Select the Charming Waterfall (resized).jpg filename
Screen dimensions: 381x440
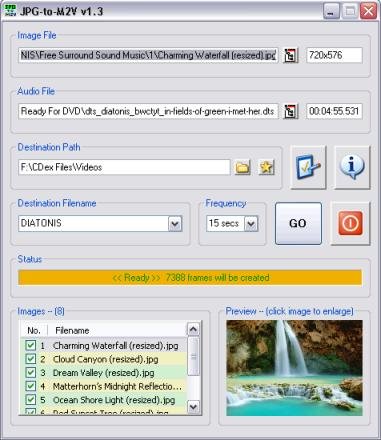116,346
